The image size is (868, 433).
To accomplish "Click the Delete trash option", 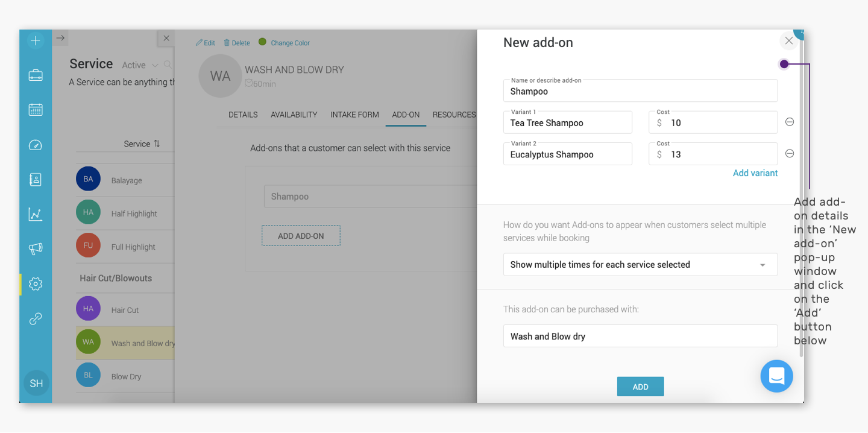I will [x=237, y=43].
